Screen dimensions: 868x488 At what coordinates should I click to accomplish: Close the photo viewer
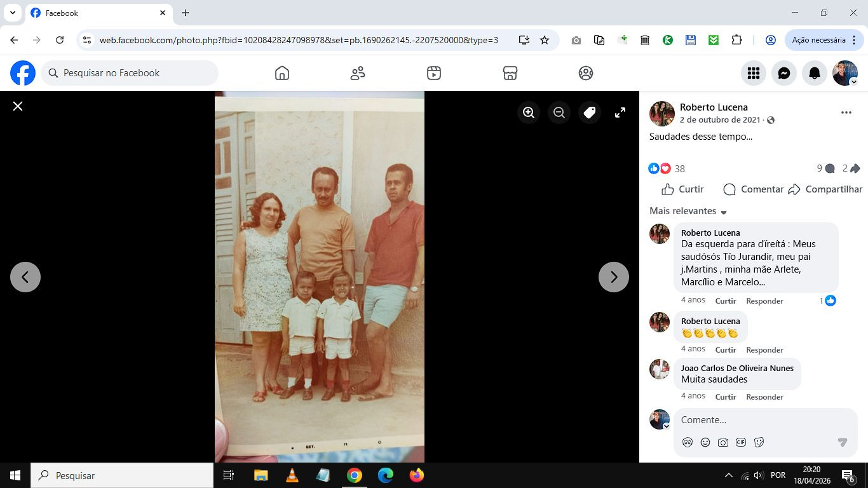(18, 106)
